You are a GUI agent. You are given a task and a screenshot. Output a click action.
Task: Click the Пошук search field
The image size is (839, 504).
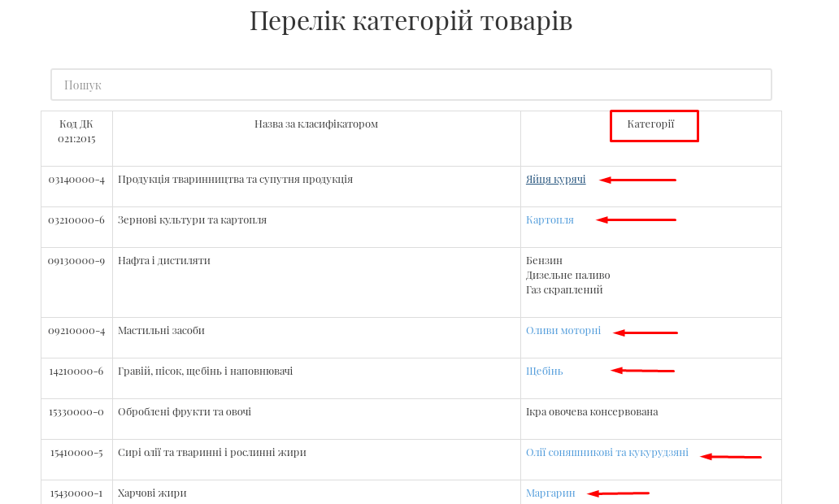click(x=411, y=85)
